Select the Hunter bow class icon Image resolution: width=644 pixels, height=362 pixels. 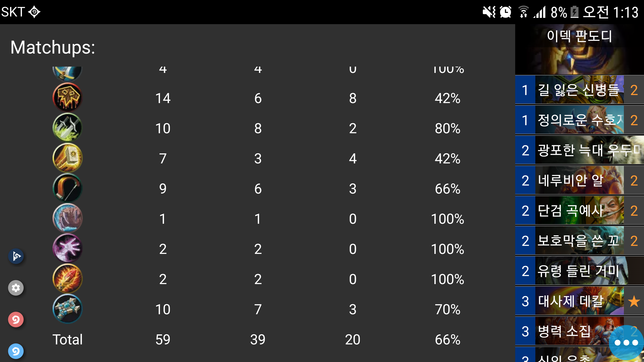tap(67, 188)
